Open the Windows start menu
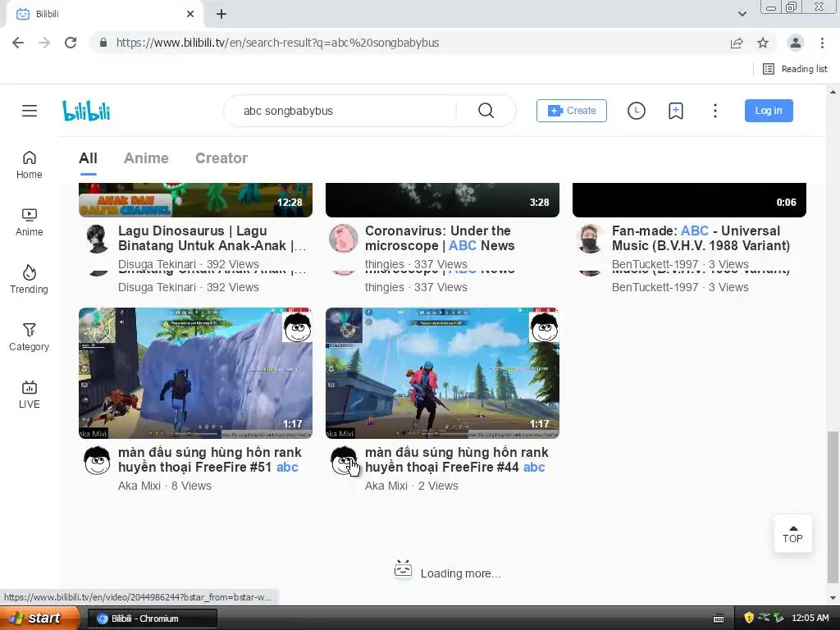840x630 pixels. [x=39, y=619]
